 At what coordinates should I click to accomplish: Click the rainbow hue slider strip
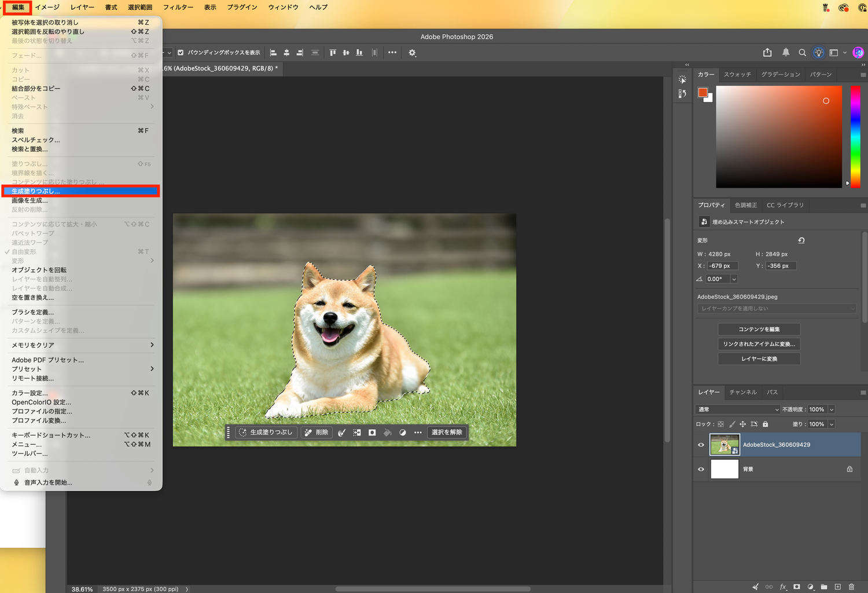[x=855, y=137]
